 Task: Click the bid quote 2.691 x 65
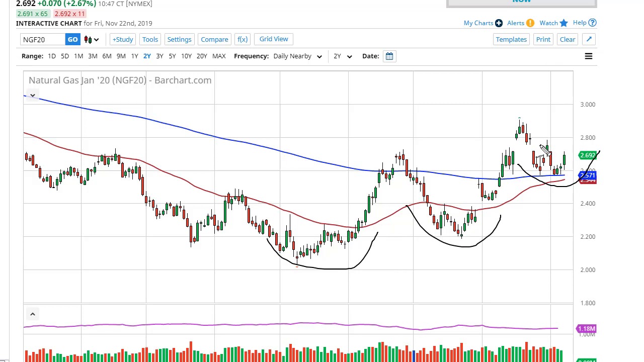(32, 14)
